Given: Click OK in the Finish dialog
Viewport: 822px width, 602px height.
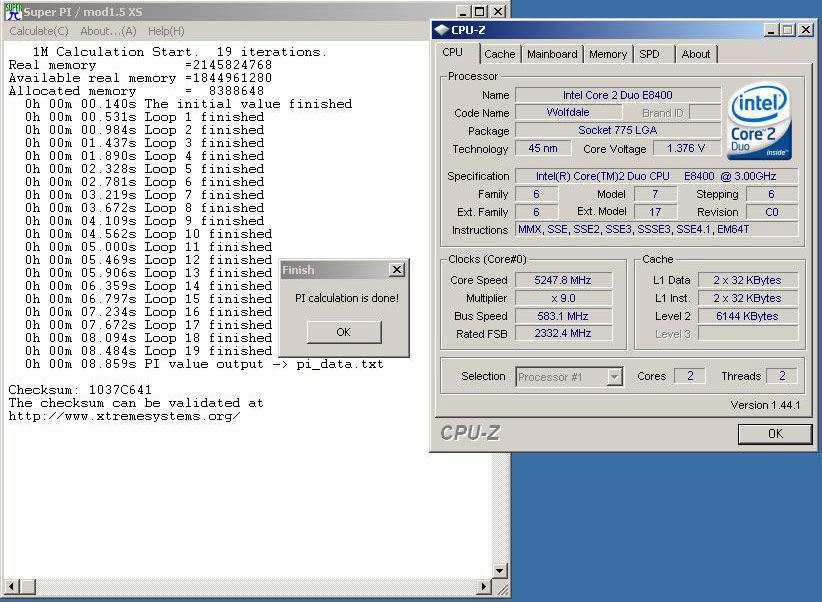Looking at the screenshot, I should [344, 332].
